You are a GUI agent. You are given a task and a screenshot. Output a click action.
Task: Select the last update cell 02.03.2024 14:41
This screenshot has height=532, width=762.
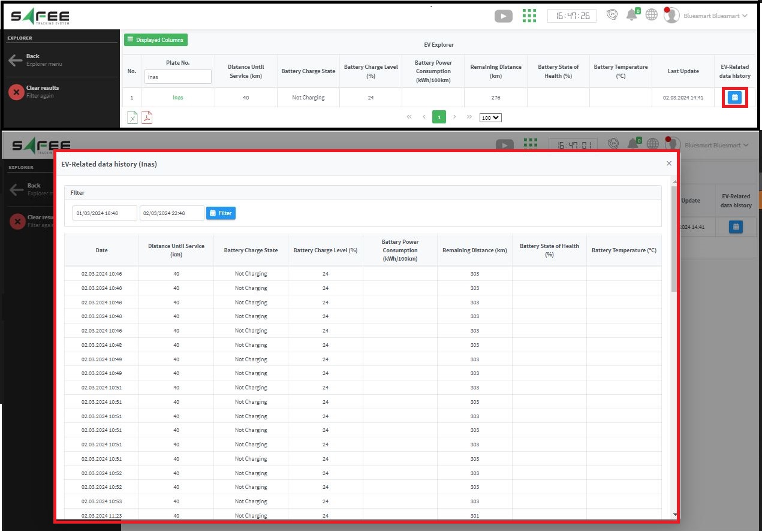(x=683, y=98)
